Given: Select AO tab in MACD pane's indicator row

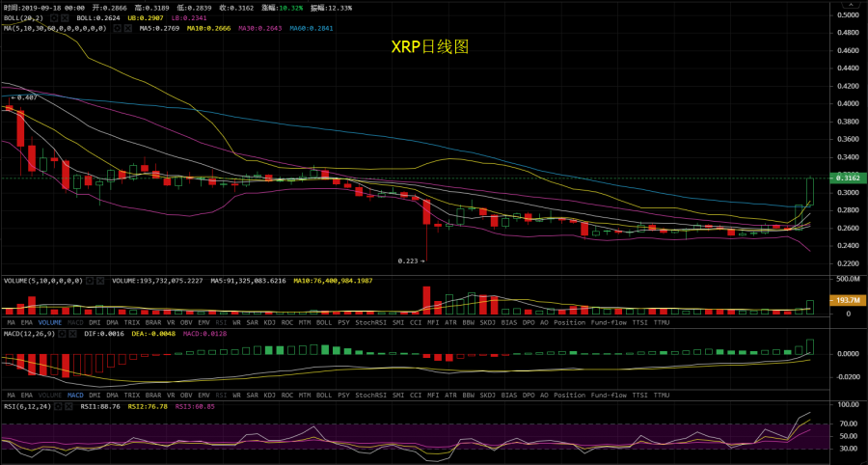Looking at the screenshot, I should pos(544,396).
